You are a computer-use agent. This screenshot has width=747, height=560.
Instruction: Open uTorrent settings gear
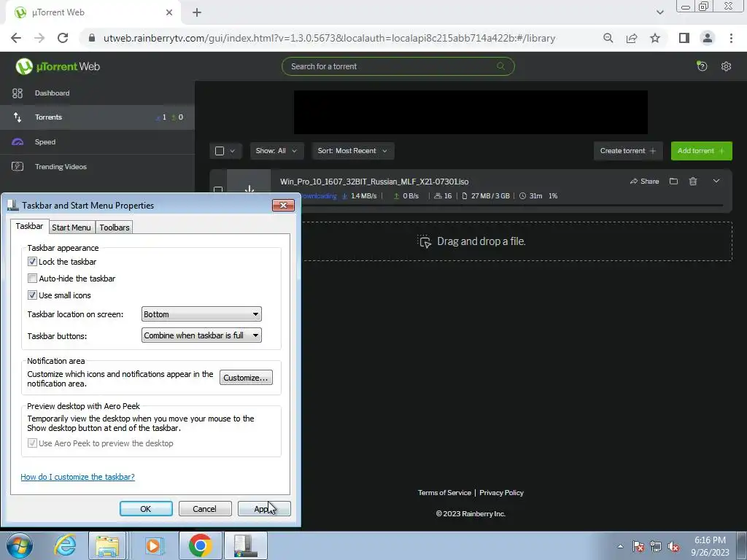pyautogui.click(x=726, y=66)
